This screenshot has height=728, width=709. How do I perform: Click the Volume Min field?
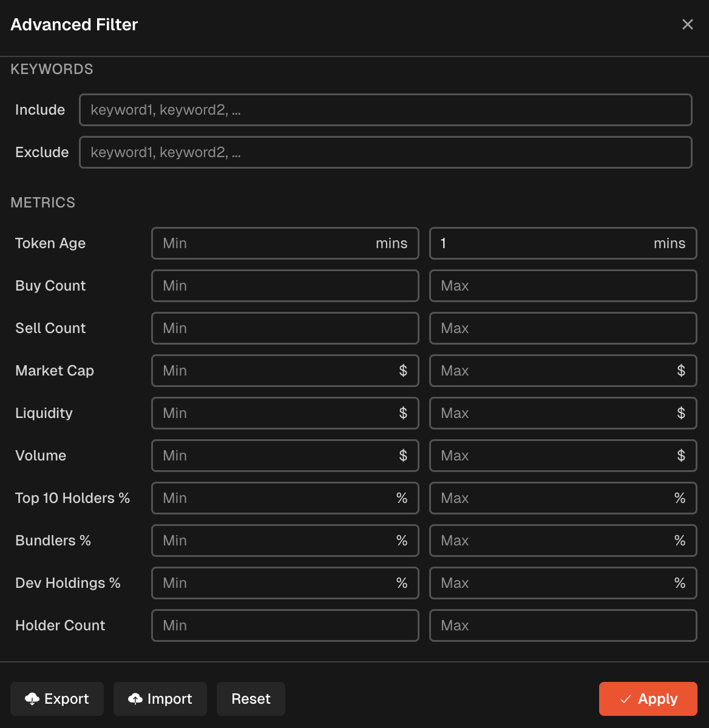[x=285, y=456]
